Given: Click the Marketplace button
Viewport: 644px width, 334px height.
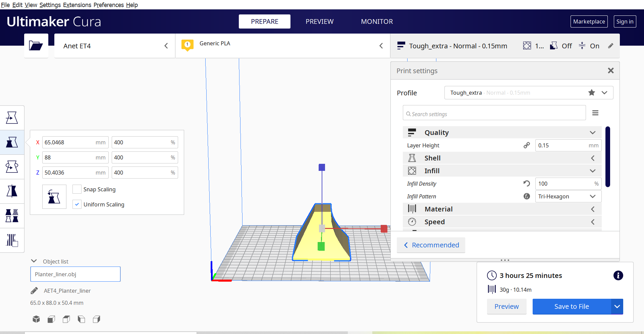Looking at the screenshot, I should [589, 21].
